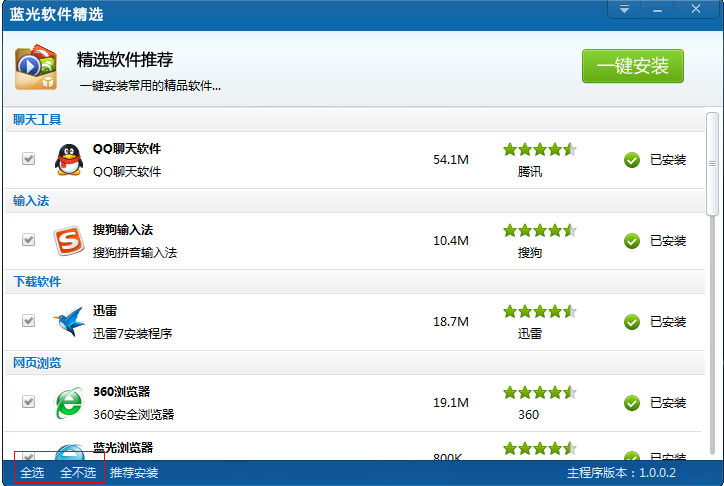This screenshot has height=486, width=724.
Task: Click the 网页浏览 category header
Action: [x=37, y=363]
